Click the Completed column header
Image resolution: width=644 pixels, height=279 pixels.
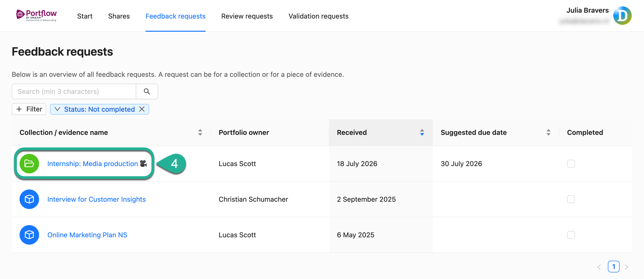click(585, 132)
